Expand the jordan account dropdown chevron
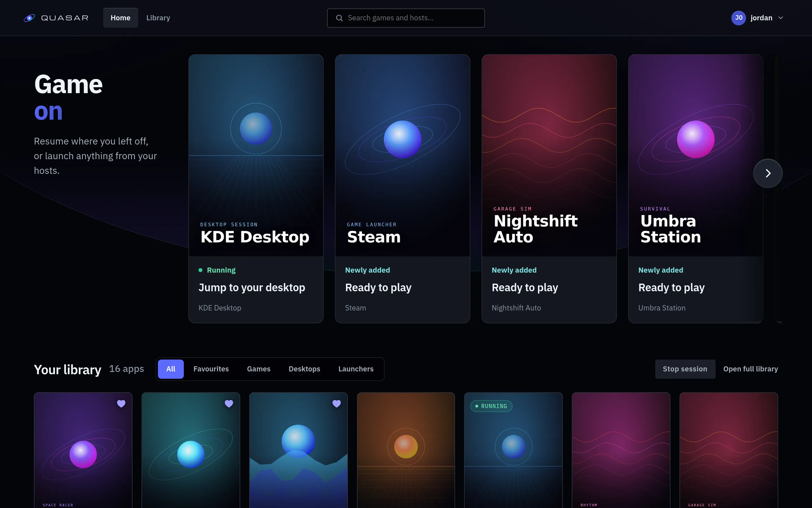 pyautogui.click(x=780, y=18)
